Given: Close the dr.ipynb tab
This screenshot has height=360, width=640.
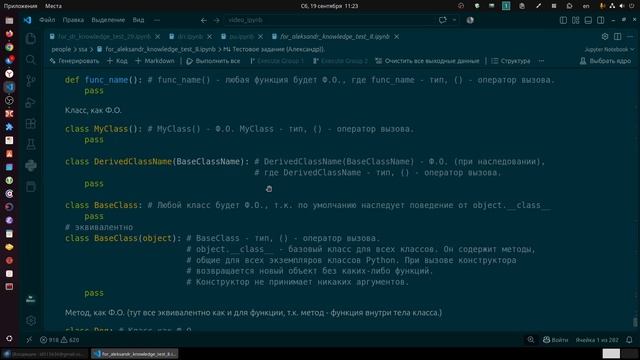Looking at the screenshot, I should click(x=209, y=36).
